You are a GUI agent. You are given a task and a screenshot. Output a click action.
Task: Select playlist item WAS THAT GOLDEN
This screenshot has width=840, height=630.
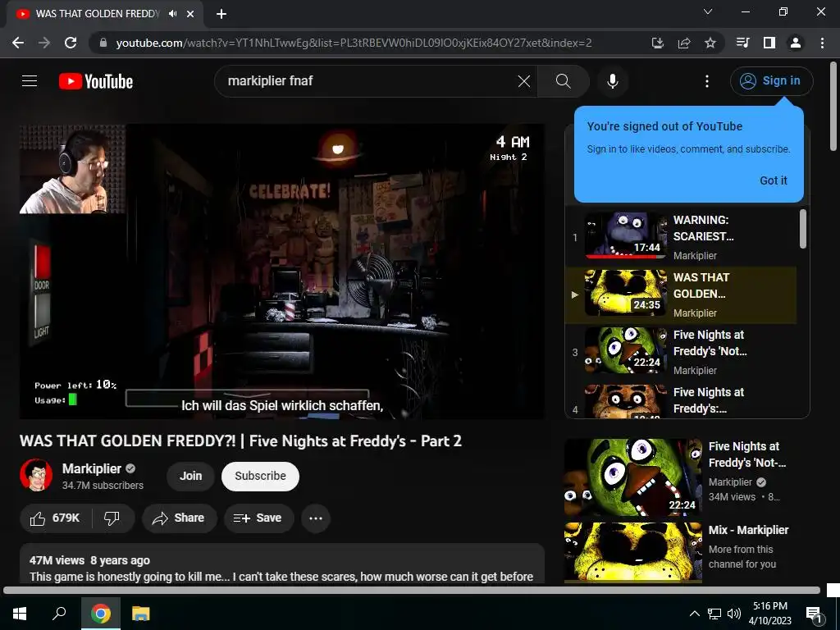point(681,294)
